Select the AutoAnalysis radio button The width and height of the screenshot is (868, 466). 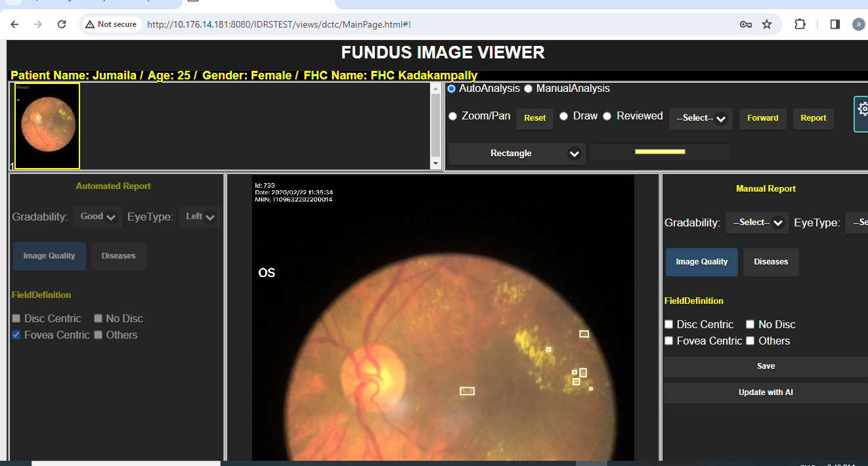pyautogui.click(x=452, y=89)
